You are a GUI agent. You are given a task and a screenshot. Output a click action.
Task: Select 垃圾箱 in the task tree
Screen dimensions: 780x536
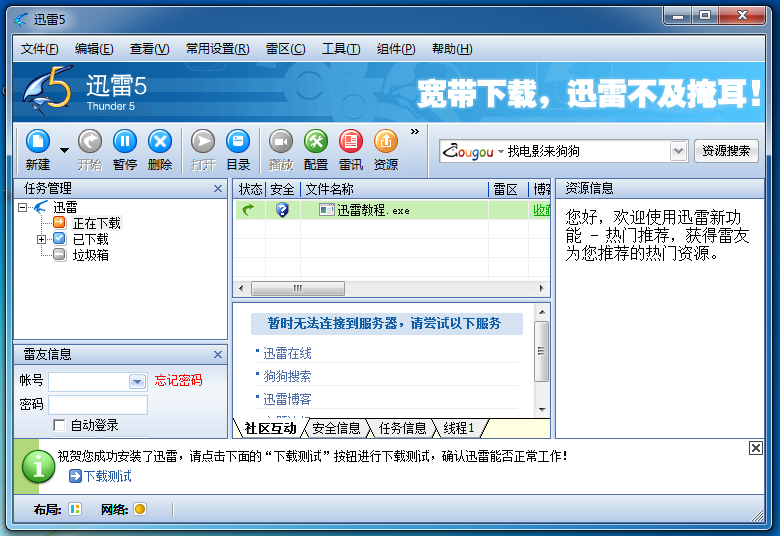(90, 255)
